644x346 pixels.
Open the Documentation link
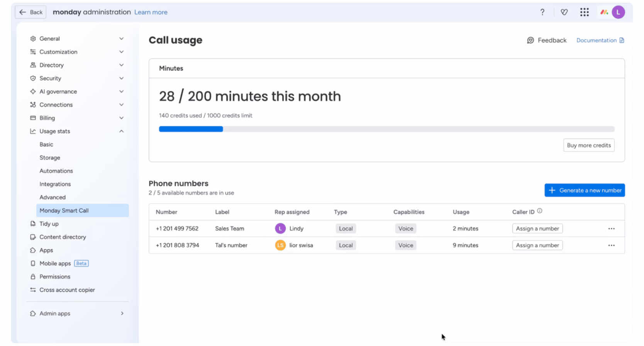pos(597,40)
